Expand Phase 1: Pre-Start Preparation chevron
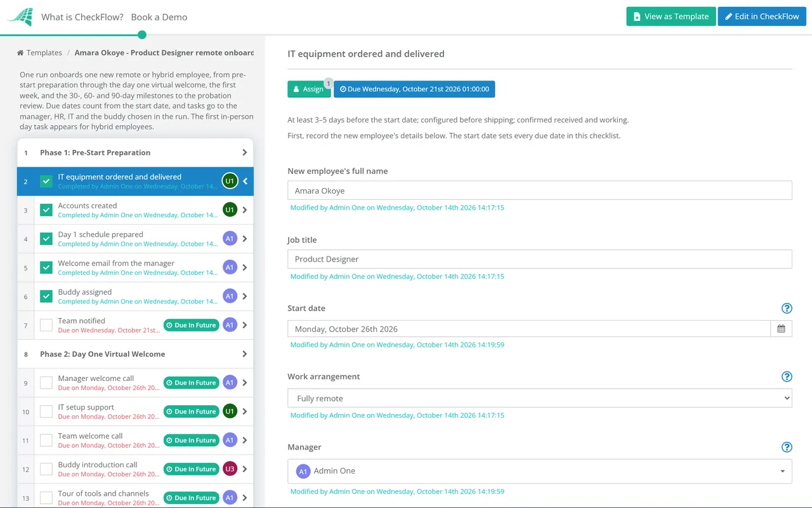 tap(245, 152)
